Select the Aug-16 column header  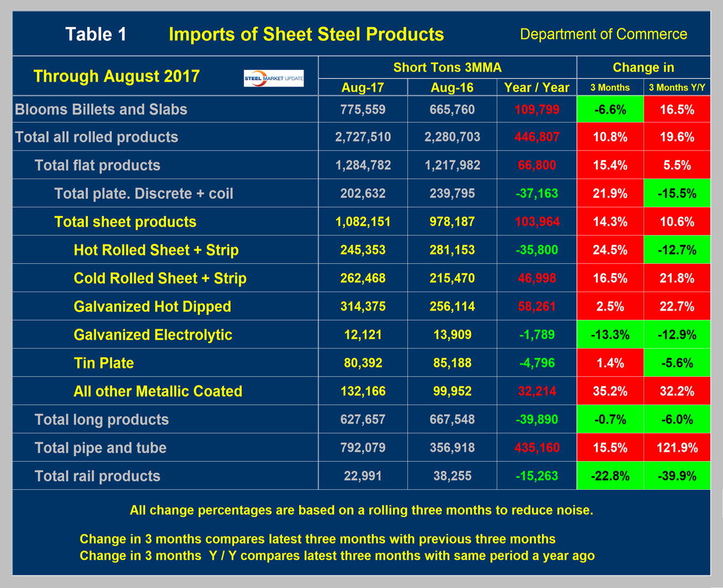[452, 88]
